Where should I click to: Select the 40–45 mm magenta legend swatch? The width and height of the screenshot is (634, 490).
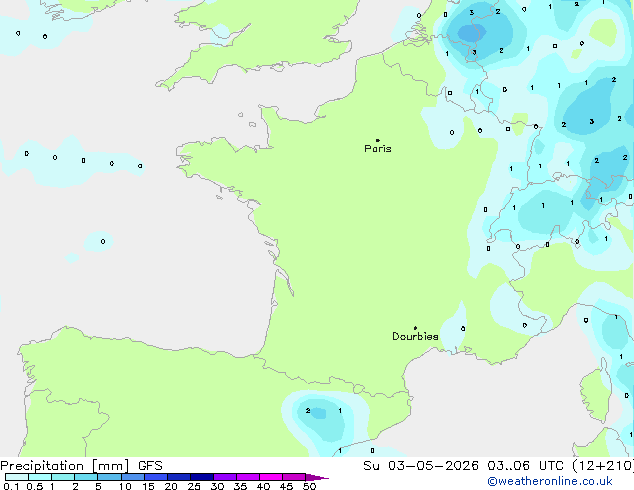pos(271,477)
